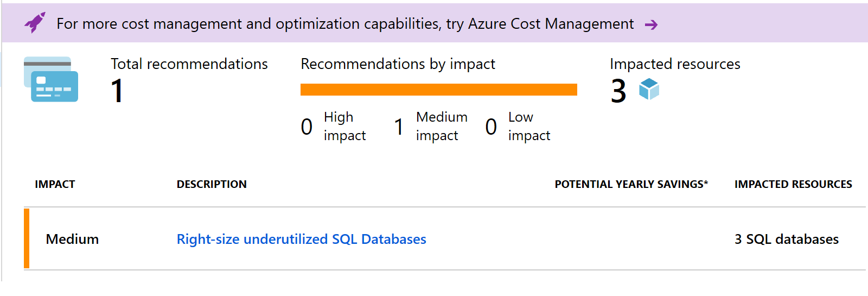Click the arrow icon after Azure Cost Management

pyautogui.click(x=651, y=24)
